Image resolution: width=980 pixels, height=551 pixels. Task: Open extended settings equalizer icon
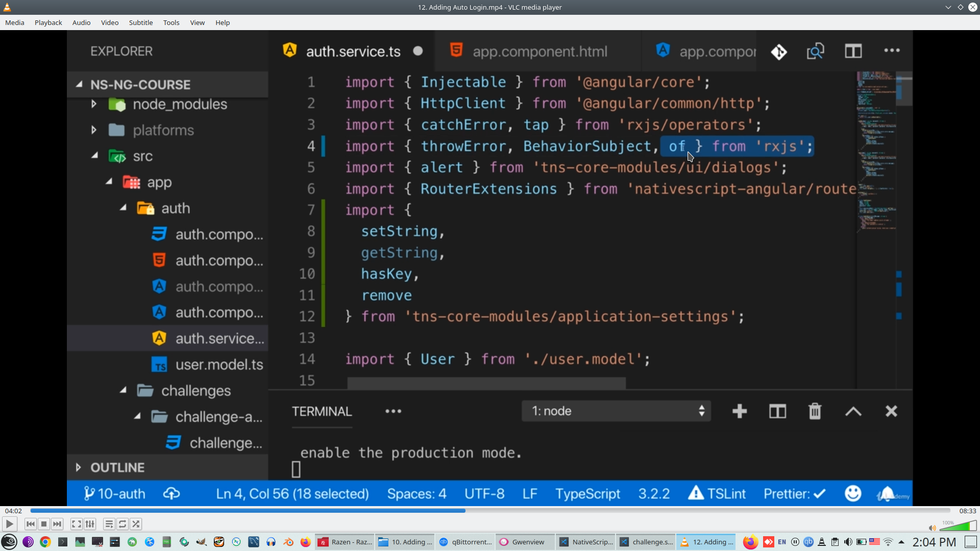90,524
